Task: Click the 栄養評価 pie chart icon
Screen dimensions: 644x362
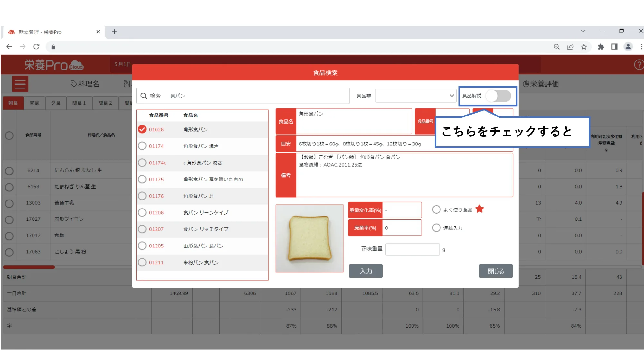Action: (x=526, y=84)
